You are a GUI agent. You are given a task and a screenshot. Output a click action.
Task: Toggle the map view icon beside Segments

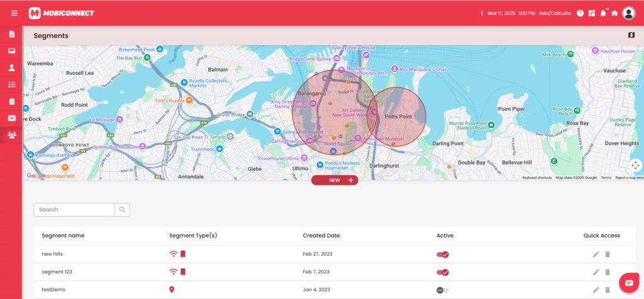[631, 35]
